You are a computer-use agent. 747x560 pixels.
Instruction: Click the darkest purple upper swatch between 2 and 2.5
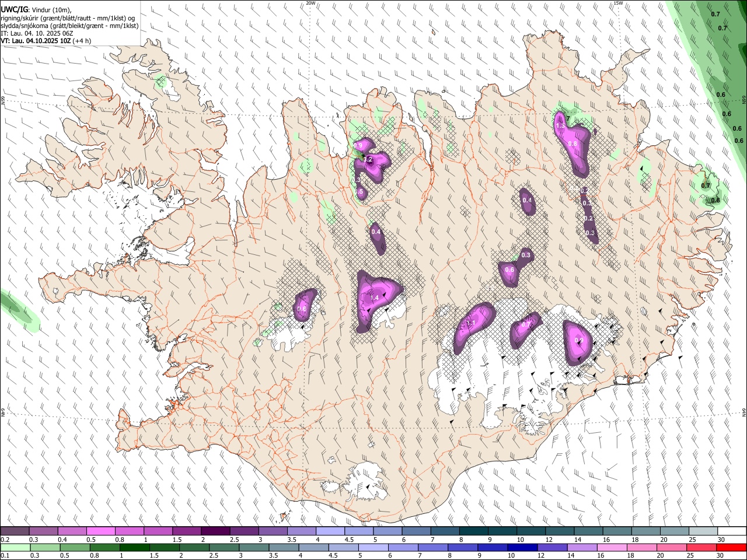tap(215, 531)
